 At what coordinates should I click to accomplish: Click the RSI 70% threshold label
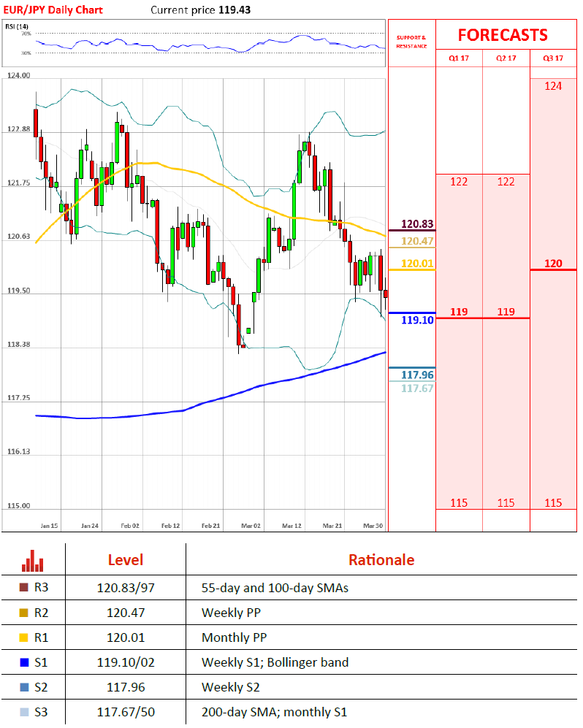(26, 34)
